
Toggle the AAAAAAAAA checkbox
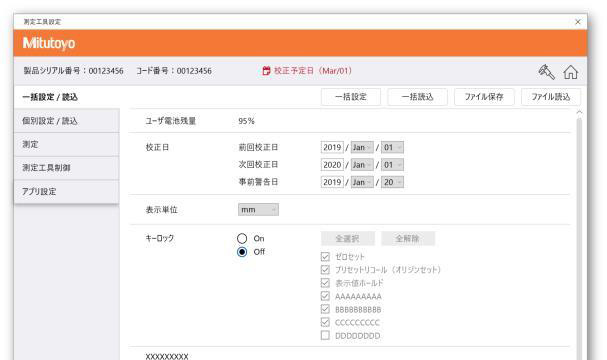point(325,296)
